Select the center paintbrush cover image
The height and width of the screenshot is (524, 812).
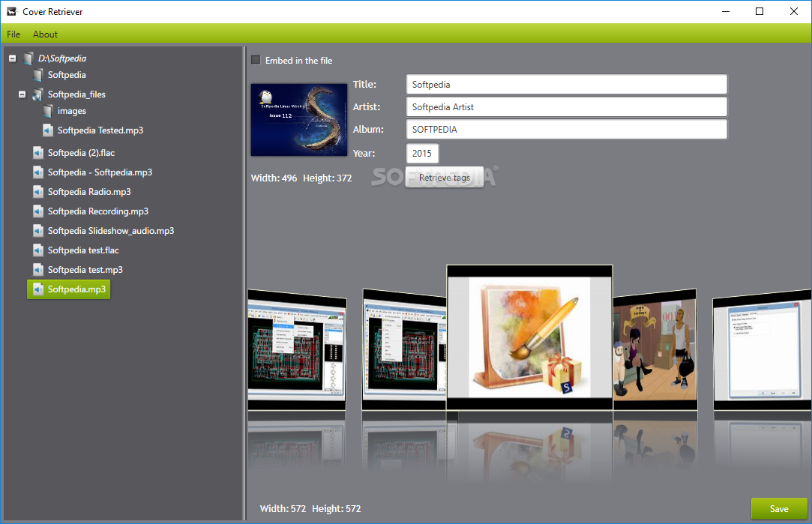(529, 337)
